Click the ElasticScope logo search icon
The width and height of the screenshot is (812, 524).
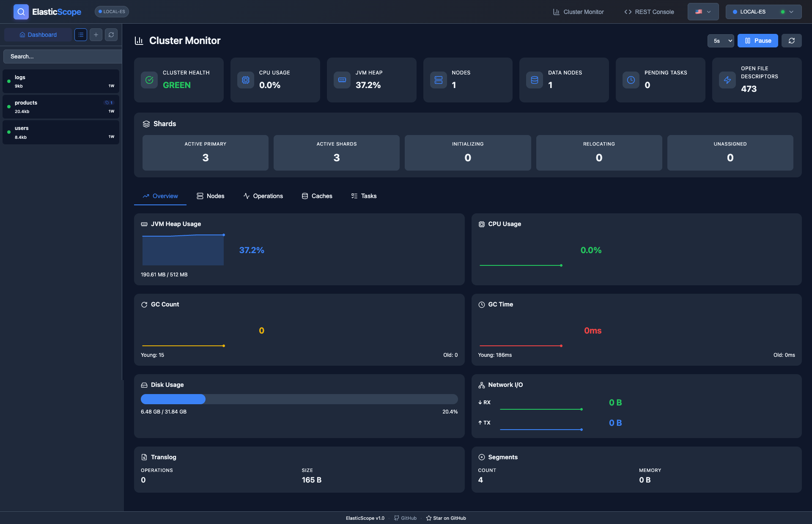[21, 11]
